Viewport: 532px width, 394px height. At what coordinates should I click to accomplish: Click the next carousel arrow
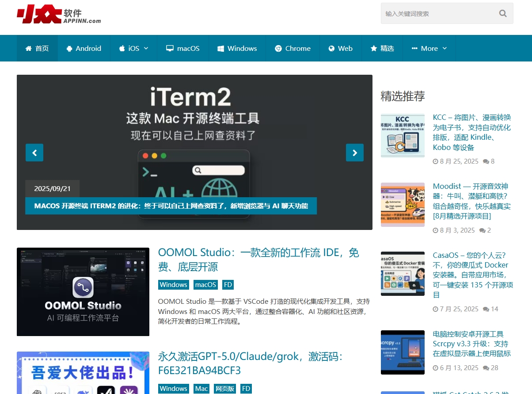pyautogui.click(x=355, y=153)
